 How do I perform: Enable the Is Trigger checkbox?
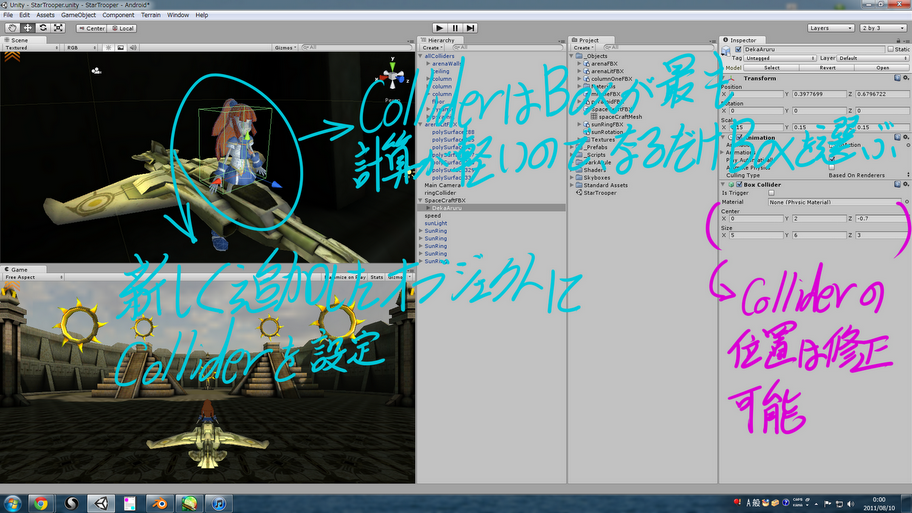coord(771,193)
